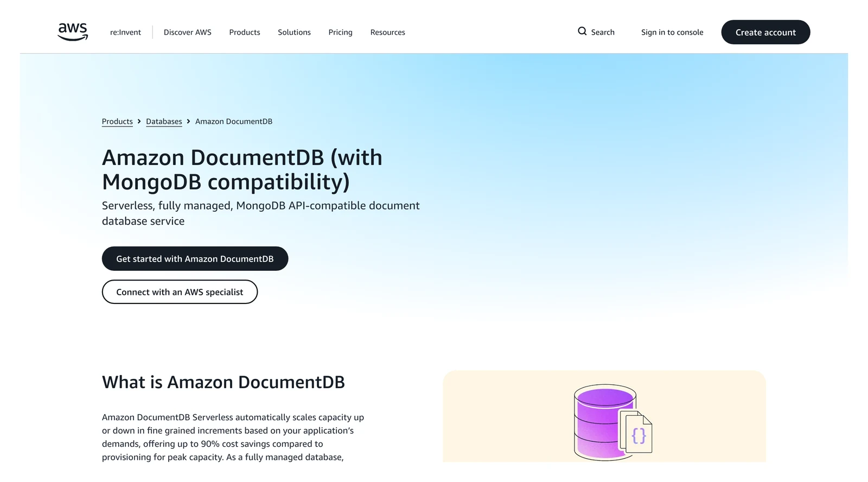Open the re:Invent nav link
Image resolution: width=868 pixels, height=482 pixels.
[x=125, y=33]
